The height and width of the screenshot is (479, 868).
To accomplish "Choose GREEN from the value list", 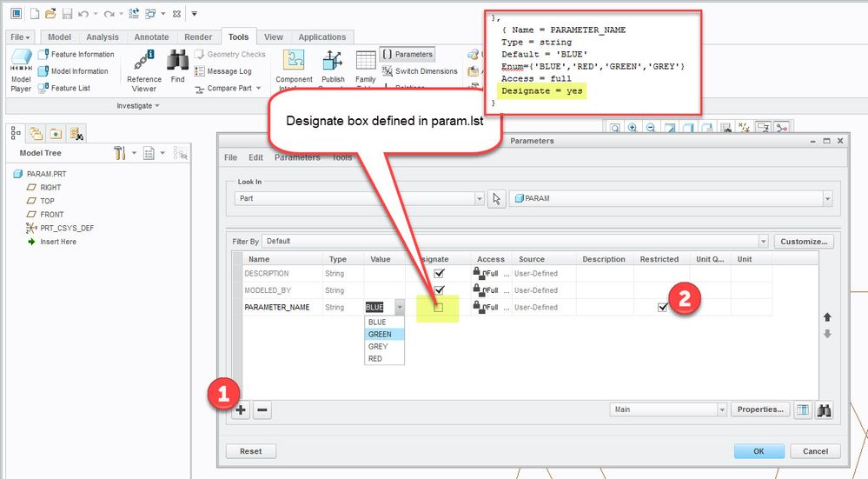I will pos(384,334).
